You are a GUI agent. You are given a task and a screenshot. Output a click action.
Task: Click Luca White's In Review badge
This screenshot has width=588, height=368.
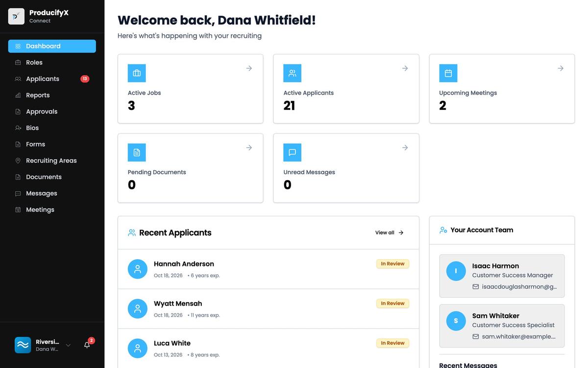pyautogui.click(x=392, y=343)
